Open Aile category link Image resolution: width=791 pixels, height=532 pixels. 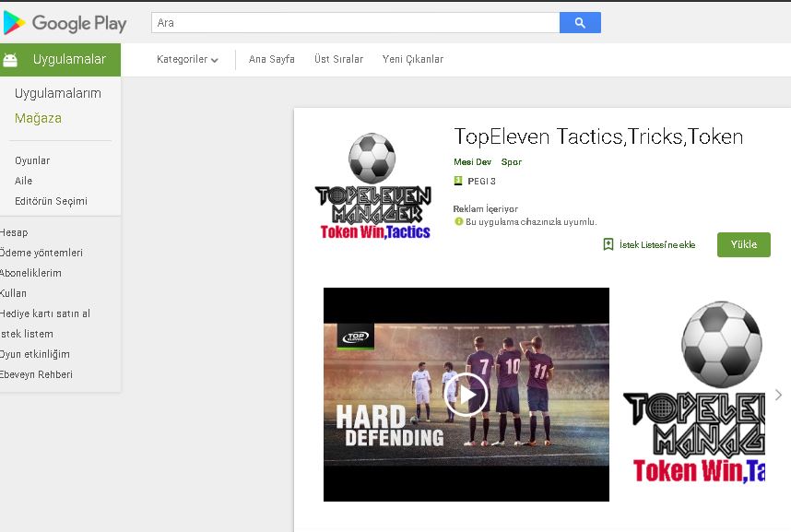(x=23, y=181)
